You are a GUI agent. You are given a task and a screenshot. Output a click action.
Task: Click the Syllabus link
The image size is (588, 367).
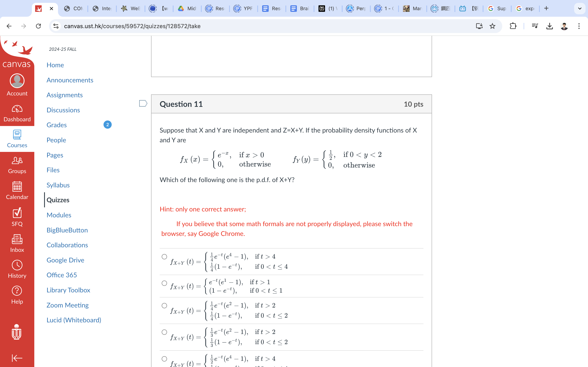click(x=59, y=185)
